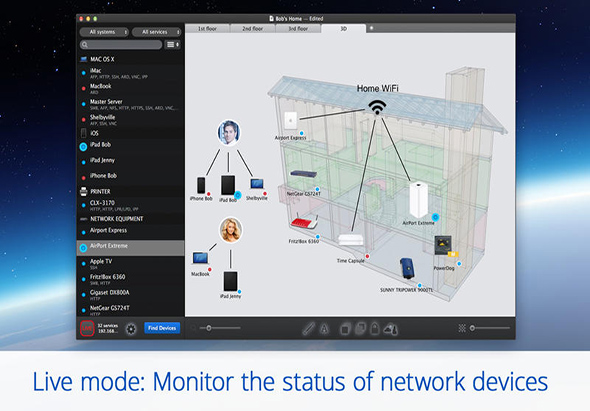The height and width of the screenshot is (411, 590).
Task: Click Shelbyville laptop icon on the map
Action: (257, 184)
